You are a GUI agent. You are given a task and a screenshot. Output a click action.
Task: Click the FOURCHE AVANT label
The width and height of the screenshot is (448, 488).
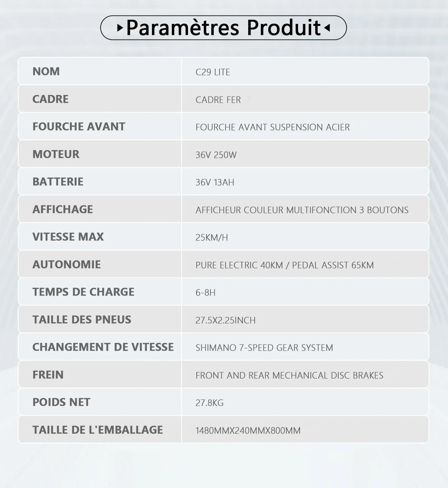coord(79,127)
